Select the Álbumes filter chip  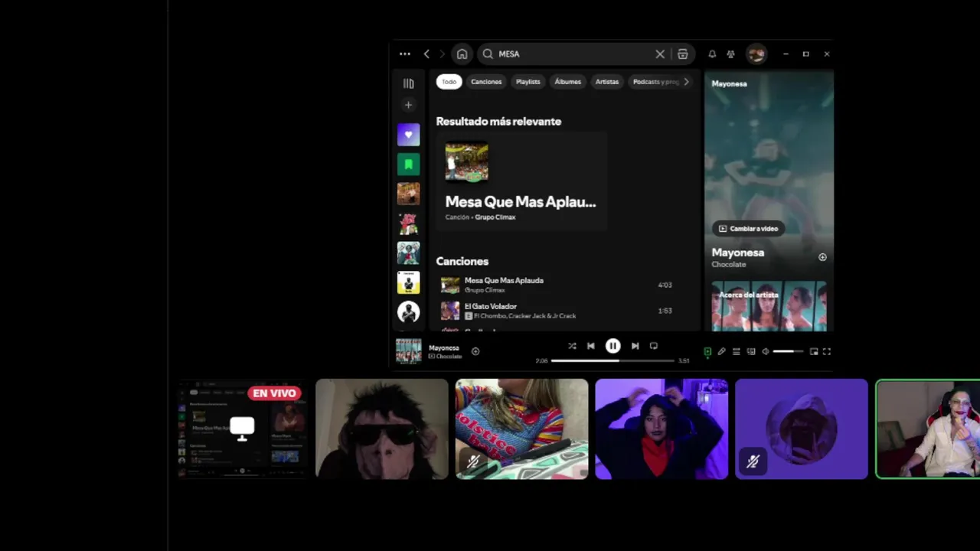(567, 82)
